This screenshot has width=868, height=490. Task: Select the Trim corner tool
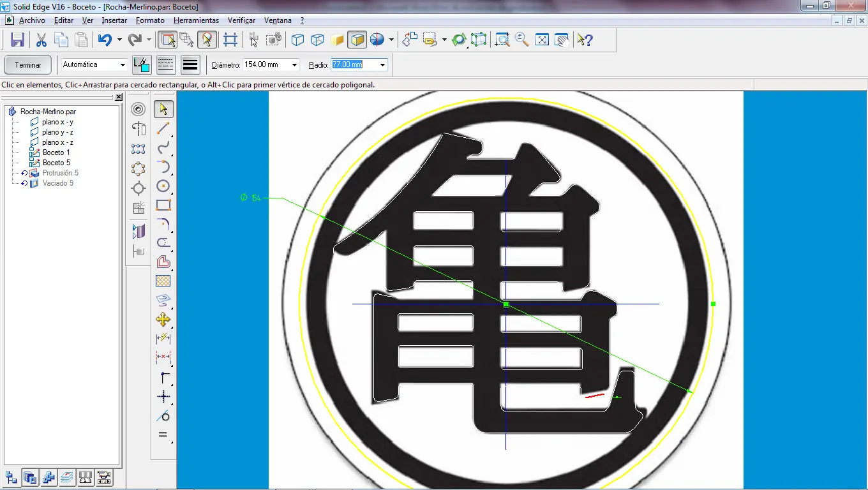point(163,242)
